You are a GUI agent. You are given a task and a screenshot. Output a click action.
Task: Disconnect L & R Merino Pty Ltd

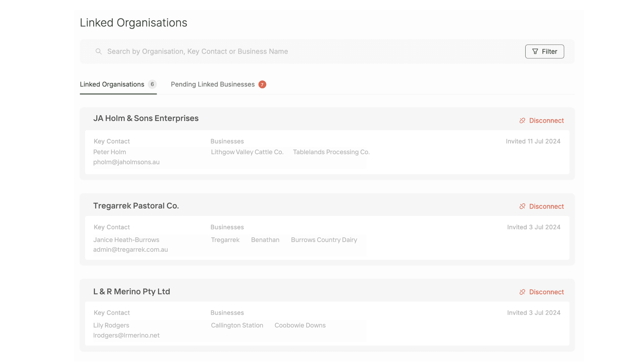(x=546, y=292)
